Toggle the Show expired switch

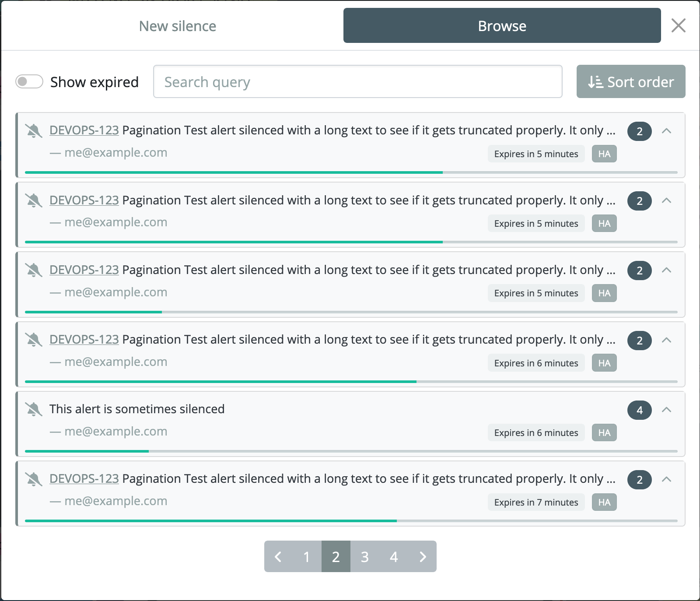click(x=29, y=82)
